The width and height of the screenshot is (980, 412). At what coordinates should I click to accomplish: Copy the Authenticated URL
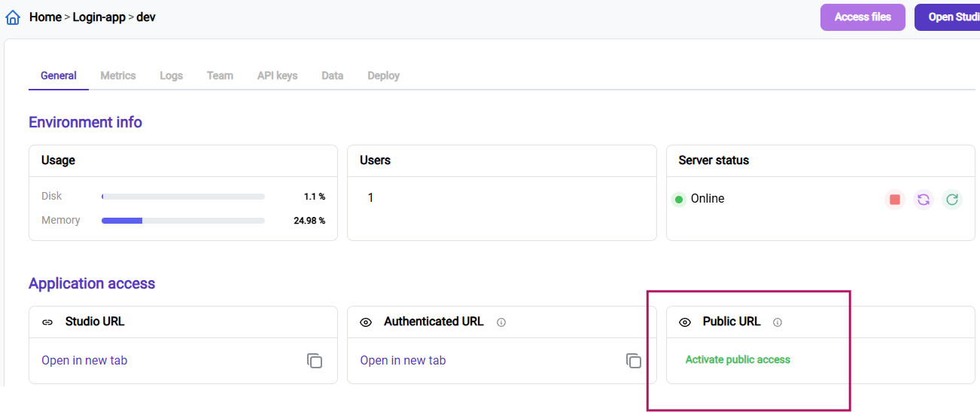click(634, 361)
